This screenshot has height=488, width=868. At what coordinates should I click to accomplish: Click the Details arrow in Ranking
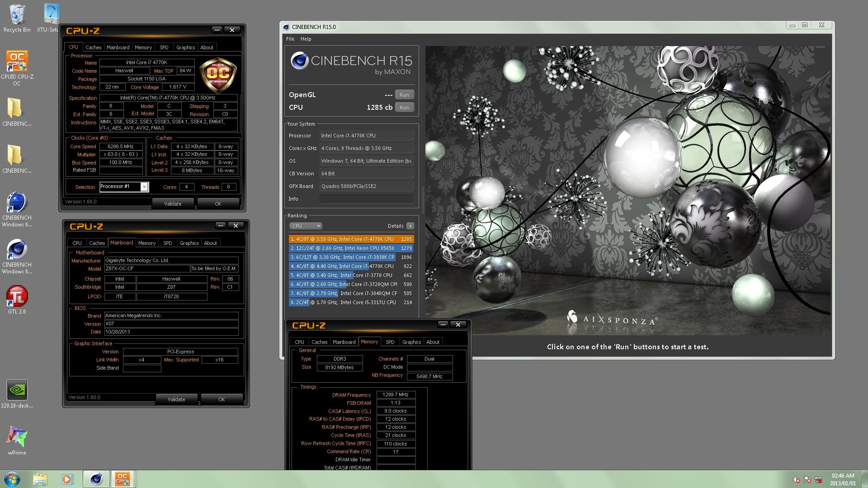pyautogui.click(x=410, y=226)
